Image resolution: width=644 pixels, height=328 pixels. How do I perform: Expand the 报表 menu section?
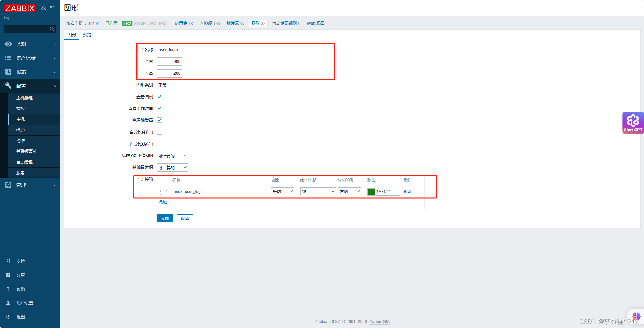coord(55,72)
